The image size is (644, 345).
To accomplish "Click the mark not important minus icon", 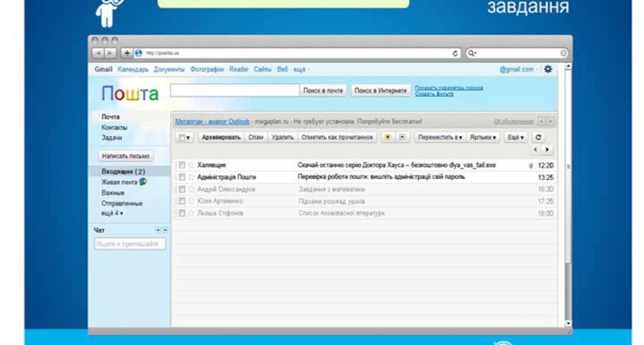I will tap(402, 137).
